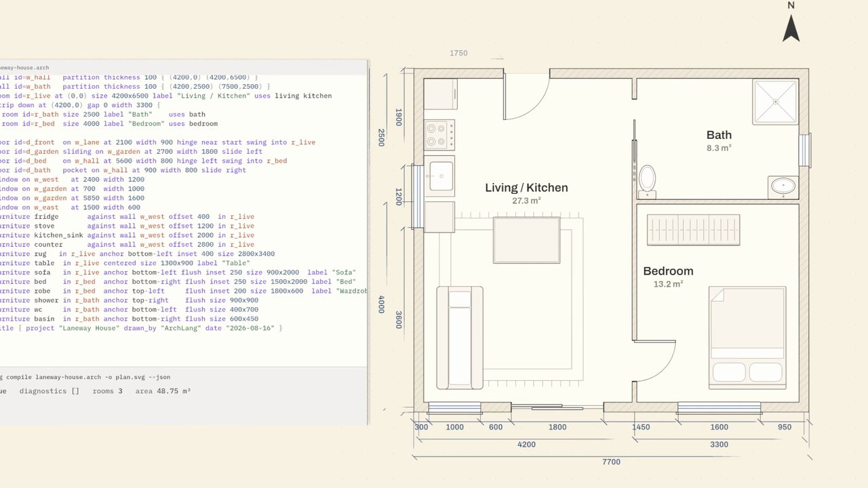
Task: Select the shower symbol in the Bath
Action: [775, 102]
